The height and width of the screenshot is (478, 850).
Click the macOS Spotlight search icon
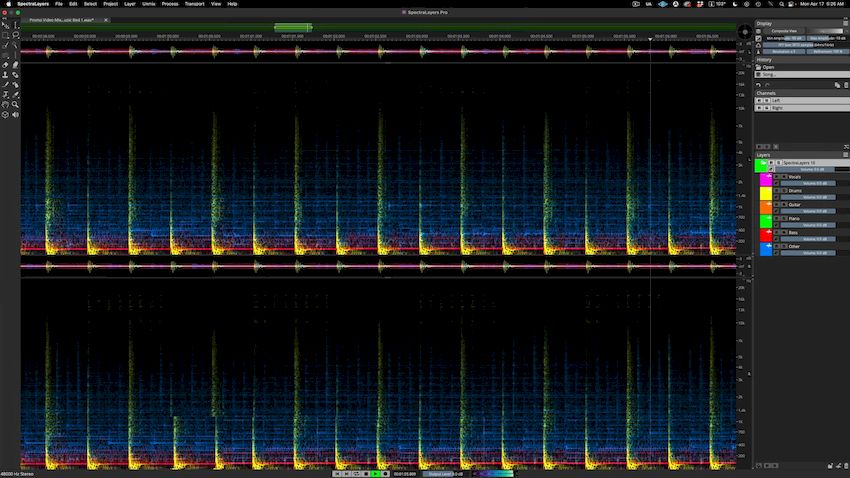pyautogui.click(x=781, y=4)
